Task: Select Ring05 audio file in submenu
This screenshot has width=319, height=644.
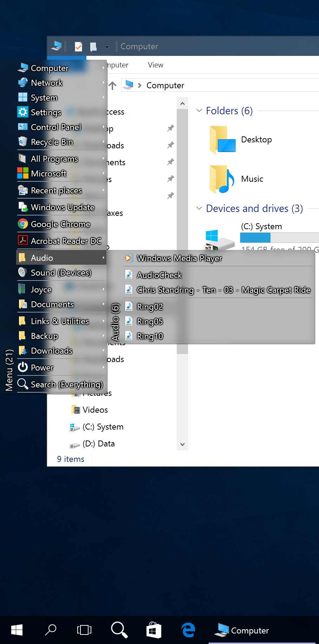Action: click(x=150, y=322)
